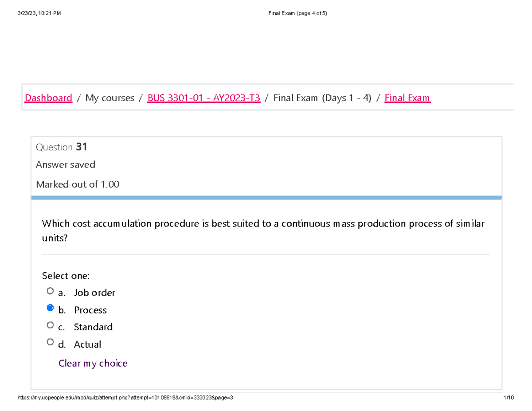Choose radio button for option c
The image size is (532, 411).
pos(50,325)
